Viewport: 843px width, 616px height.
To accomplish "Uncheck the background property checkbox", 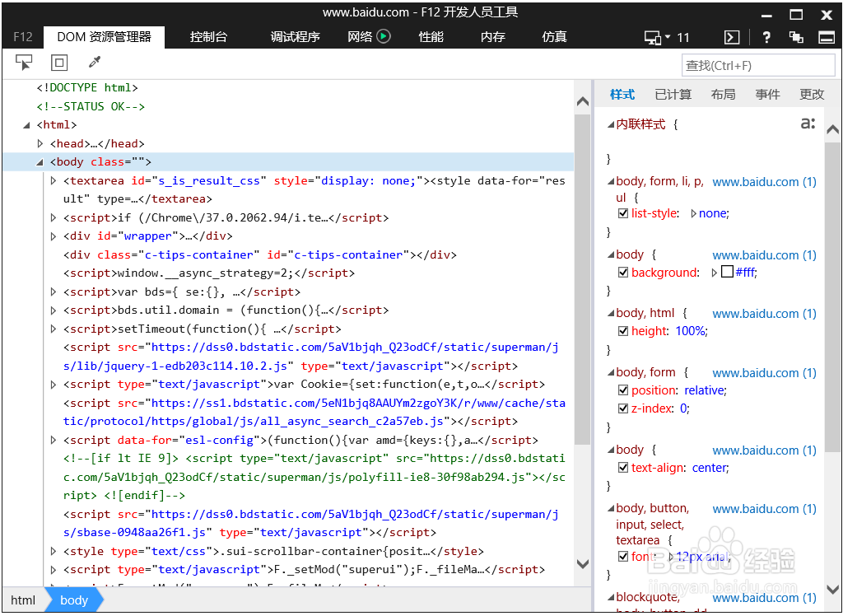I will (623, 273).
